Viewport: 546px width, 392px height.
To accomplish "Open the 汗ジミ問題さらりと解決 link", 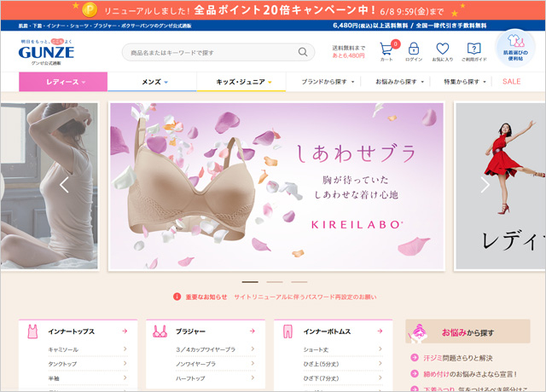I will point(458,358).
